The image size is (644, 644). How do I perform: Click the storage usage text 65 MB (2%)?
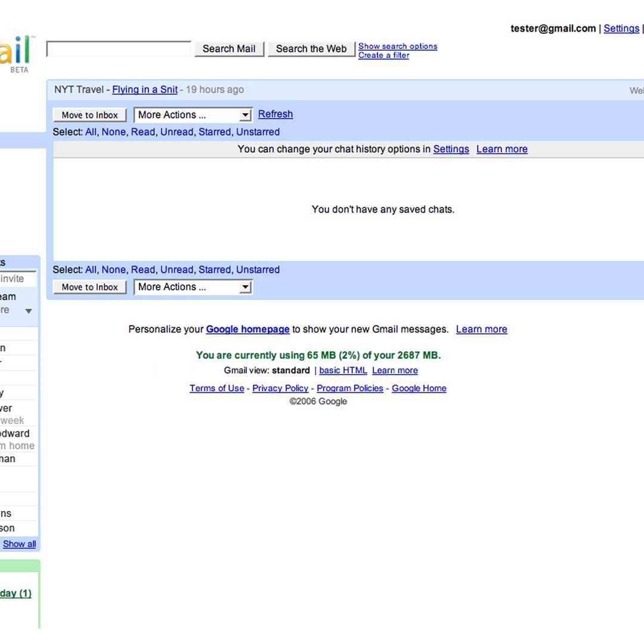point(333,355)
